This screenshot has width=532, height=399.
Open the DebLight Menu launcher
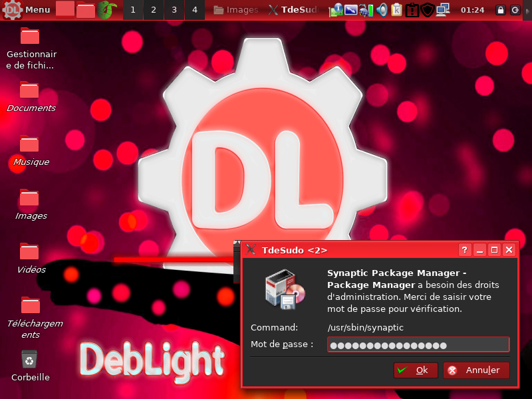(x=27, y=10)
